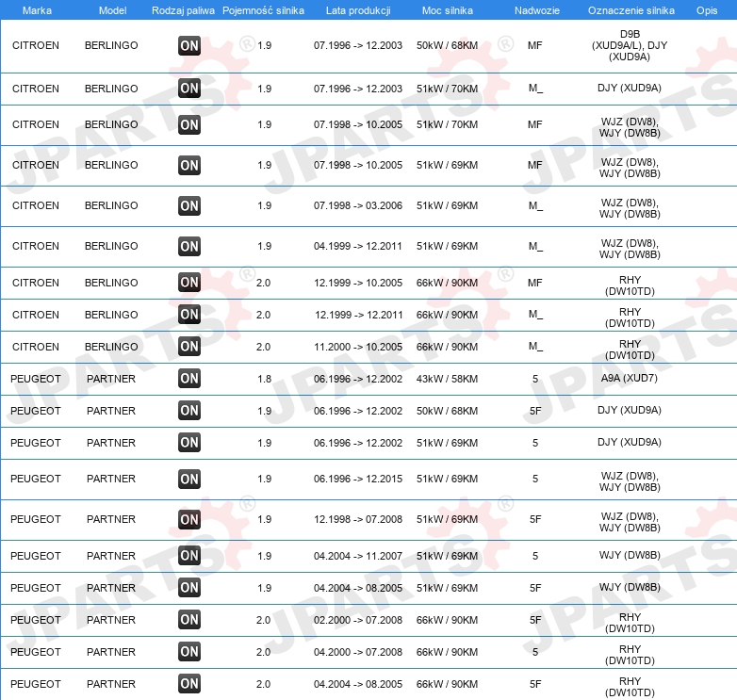
Task: Click the ON badge for Berlingo 51kW / 70KM M_ row
Action: click(189, 89)
